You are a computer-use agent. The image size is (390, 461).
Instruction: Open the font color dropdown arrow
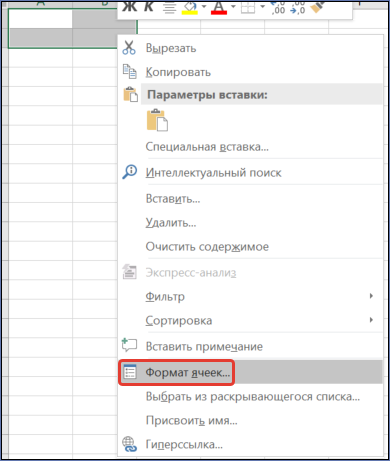233,7
